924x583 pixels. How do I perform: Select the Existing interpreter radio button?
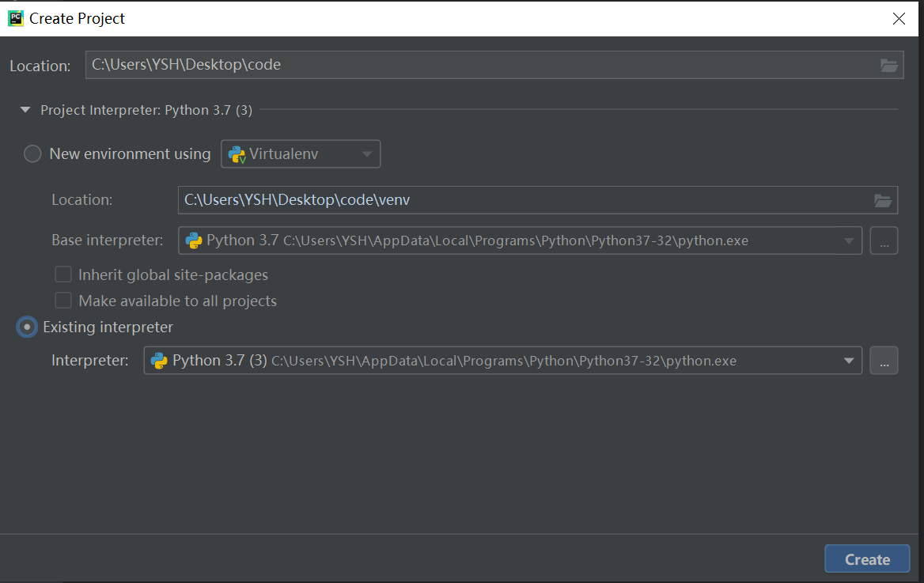[27, 327]
